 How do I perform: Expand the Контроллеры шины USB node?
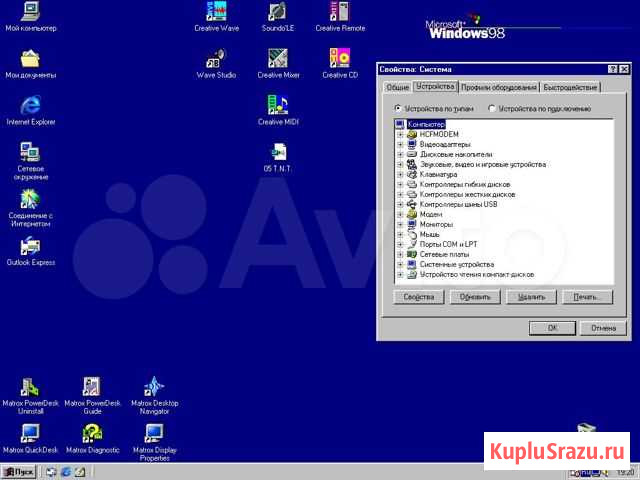click(400, 204)
